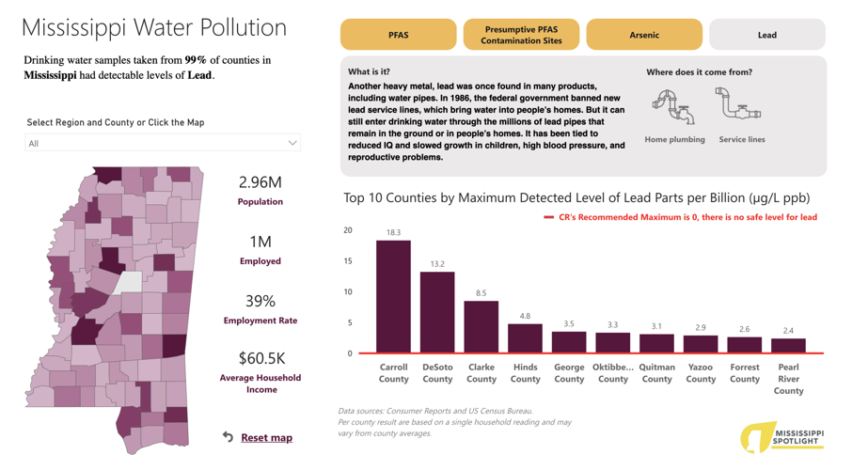
Task: Select the Carroll County bar in chart
Action: pyautogui.click(x=394, y=296)
